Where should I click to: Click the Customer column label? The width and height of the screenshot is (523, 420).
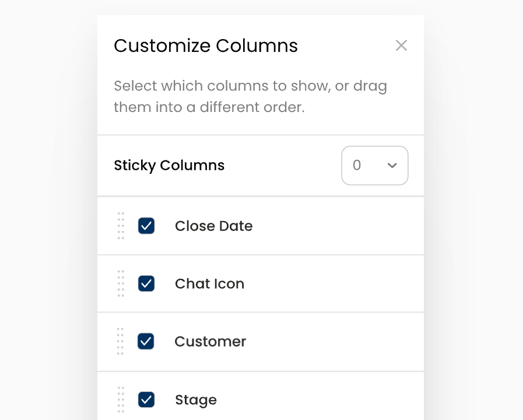point(210,341)
